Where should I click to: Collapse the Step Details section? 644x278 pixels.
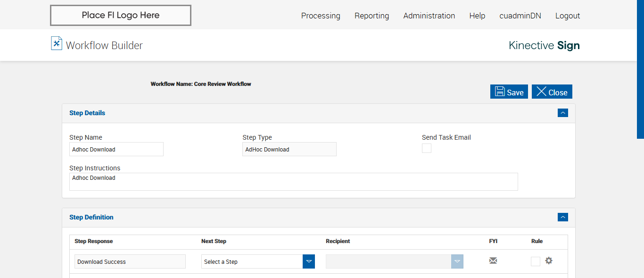click(x=562, y=113)
